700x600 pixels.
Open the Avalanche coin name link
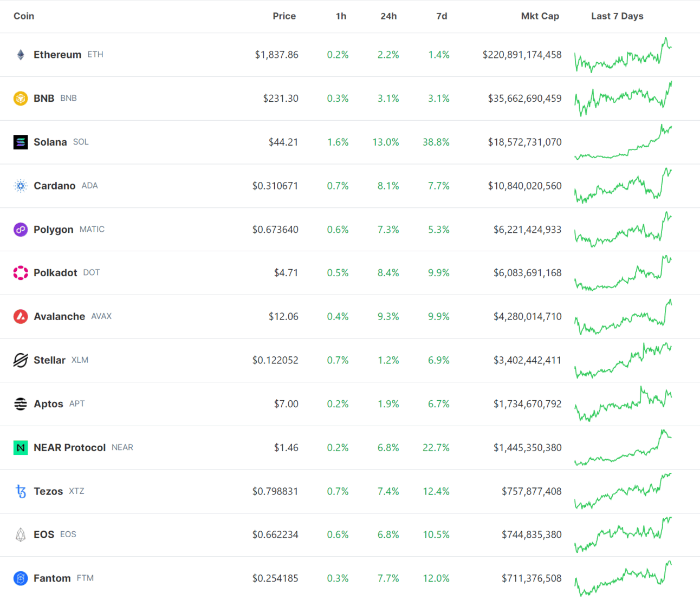(60, 316)
